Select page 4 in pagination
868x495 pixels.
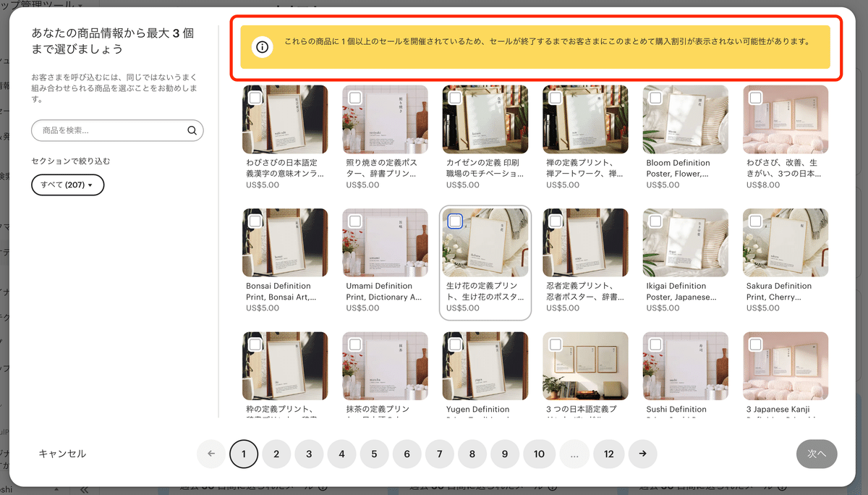(341, 454)
